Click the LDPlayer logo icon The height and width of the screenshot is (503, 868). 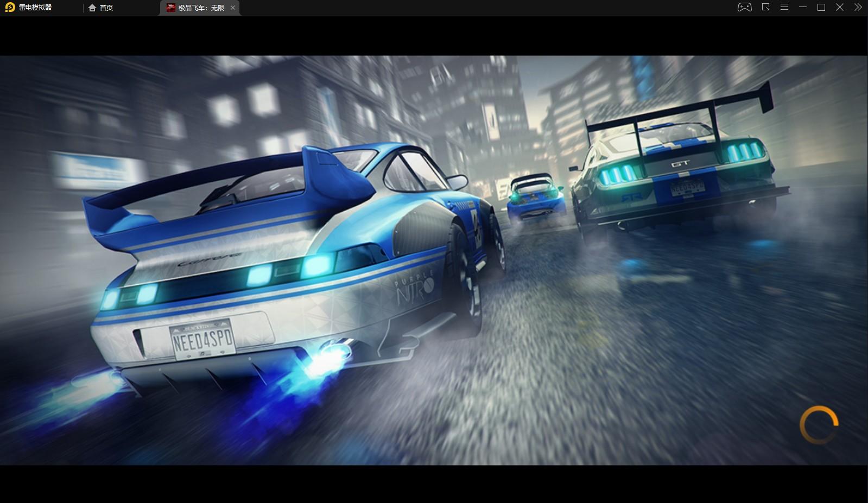click(x=10, y=8)
